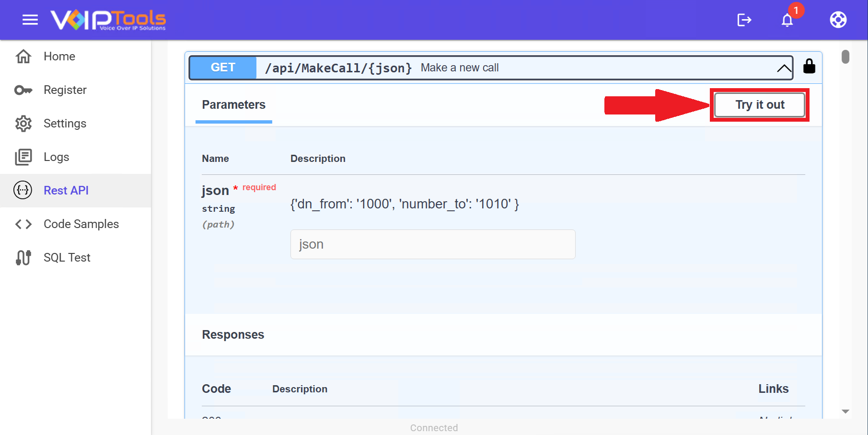Click the logout icon in header

[x=744, y=20]
